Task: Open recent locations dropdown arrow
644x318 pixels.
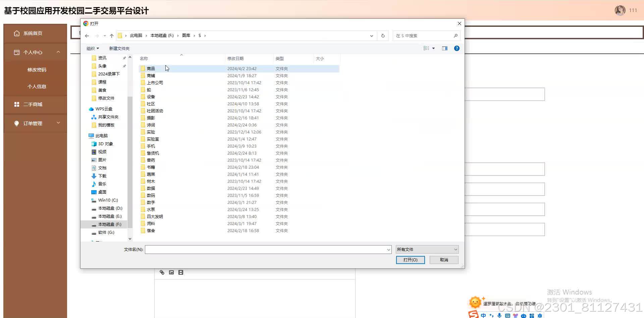Action: (x=105, y=36)
